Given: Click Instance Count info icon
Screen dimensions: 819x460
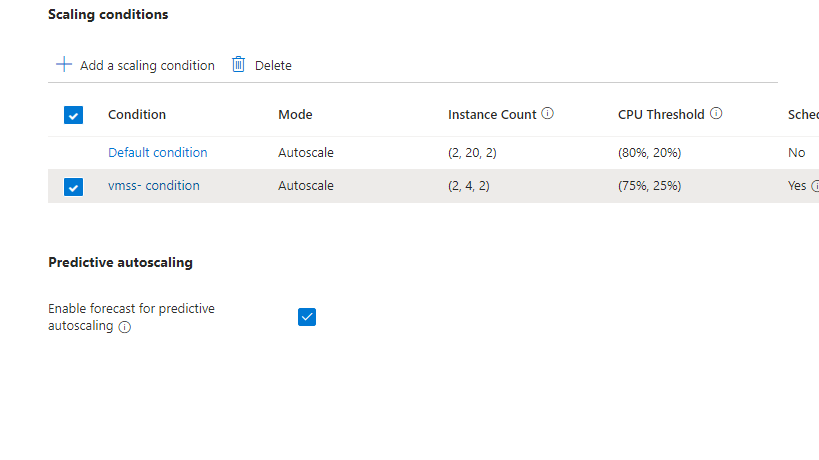Looking at the screenshot, I should click(548, 114).
